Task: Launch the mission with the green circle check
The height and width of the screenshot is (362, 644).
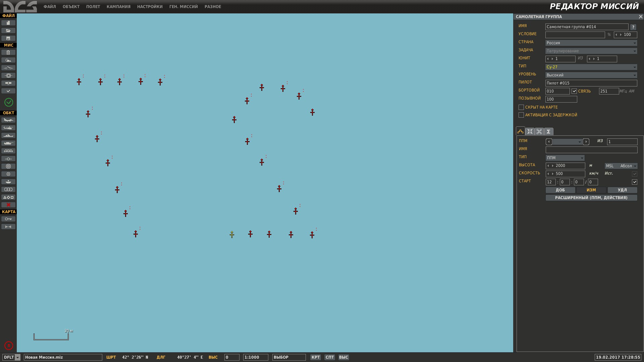Action: click(9, 102)
